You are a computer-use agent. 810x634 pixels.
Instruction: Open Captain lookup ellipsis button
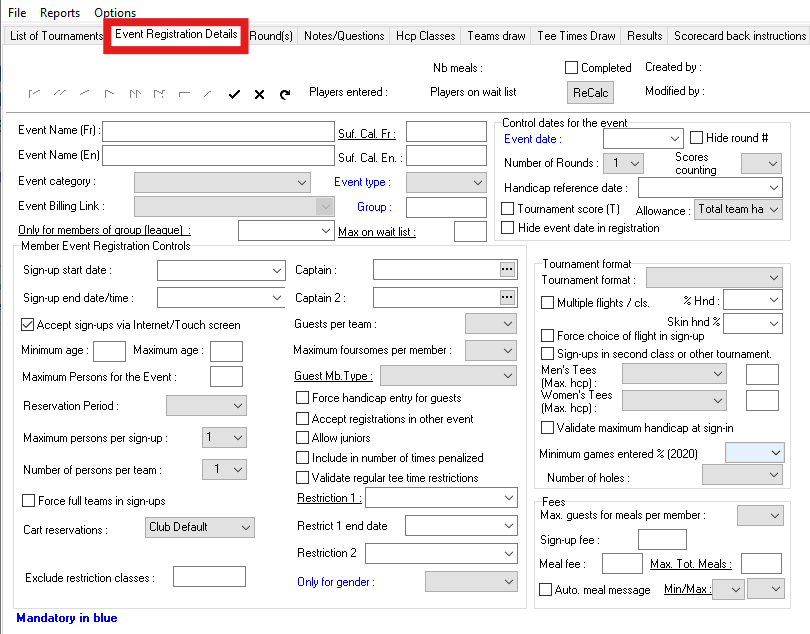tap(507, 269)
